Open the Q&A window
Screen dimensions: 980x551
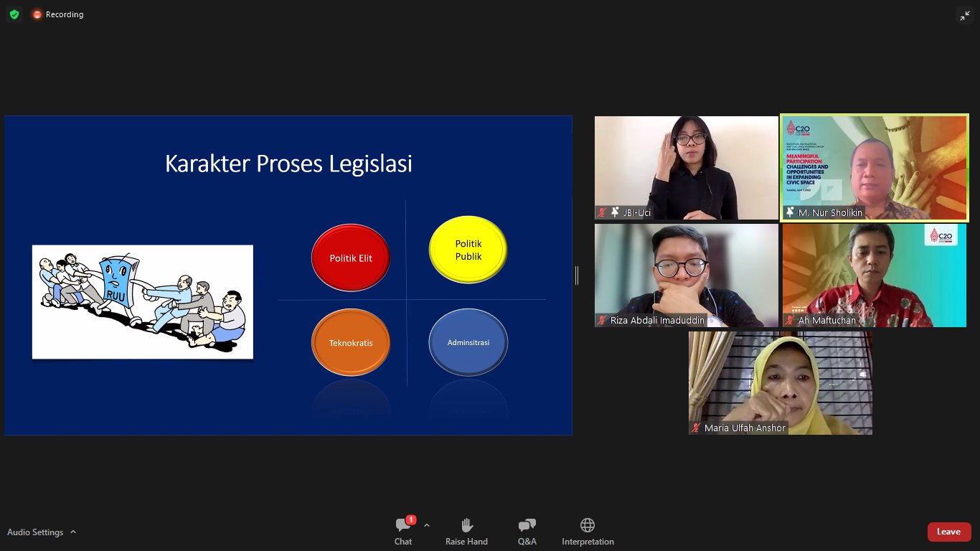(x=527, y=531)
